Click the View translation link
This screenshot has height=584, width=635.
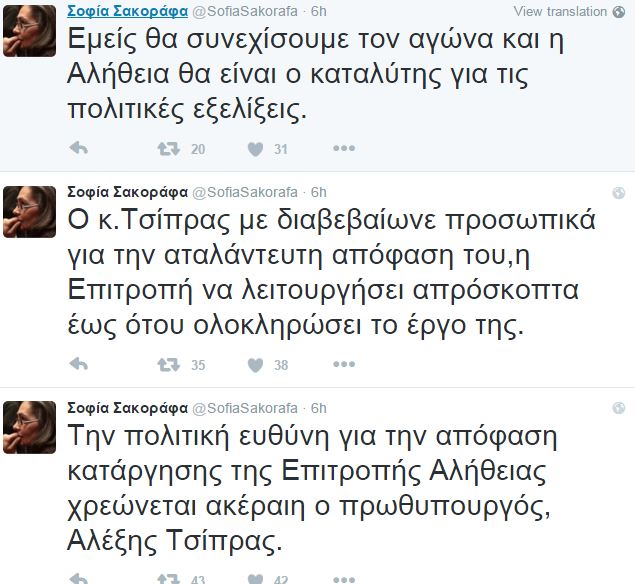(559, 12)
